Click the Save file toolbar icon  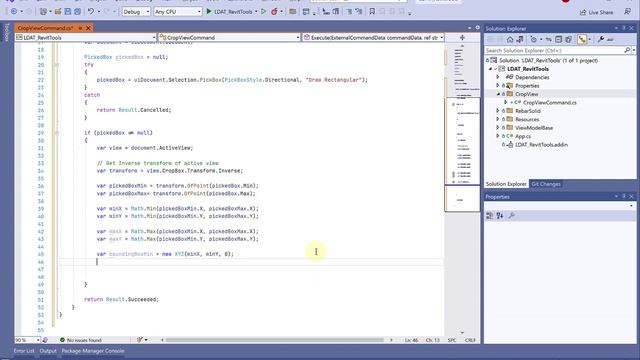68,11
